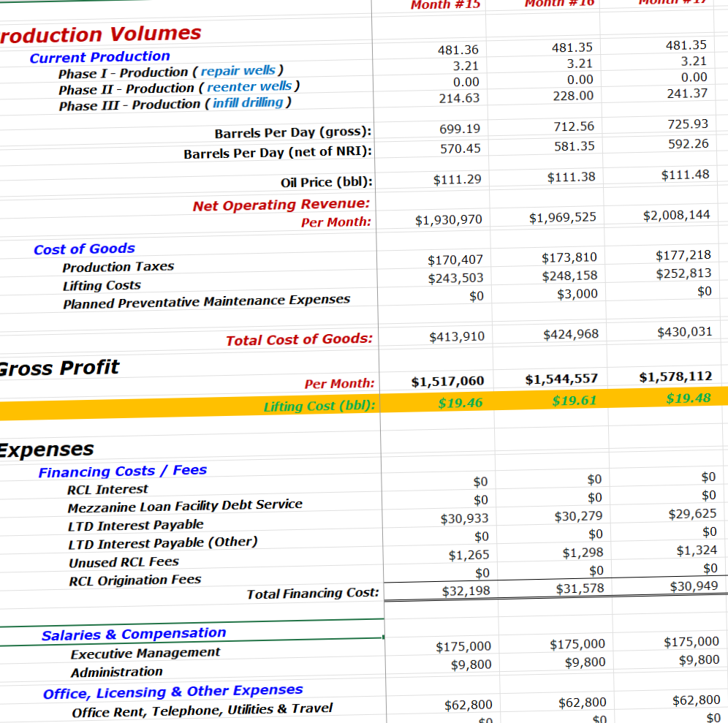Image resolution: width=728 pixels, height=723 pixels.
Task: Select the Gross Profit heading
Action: point(59,368)
